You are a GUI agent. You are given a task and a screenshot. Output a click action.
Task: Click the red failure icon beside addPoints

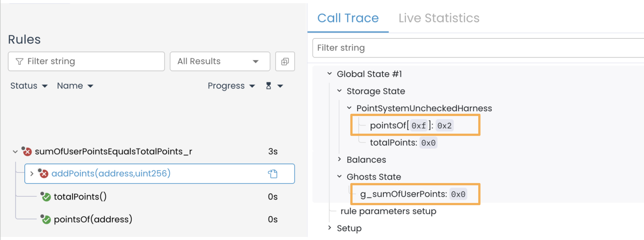tap(43, 173)
